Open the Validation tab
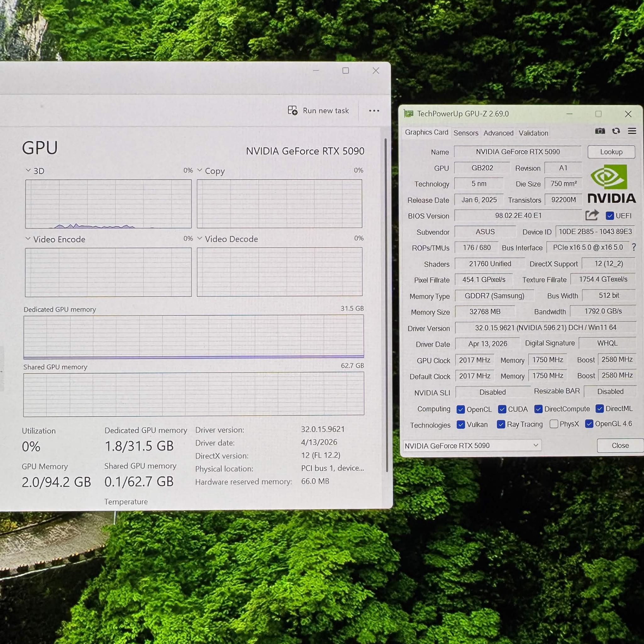 coord(533,133)
